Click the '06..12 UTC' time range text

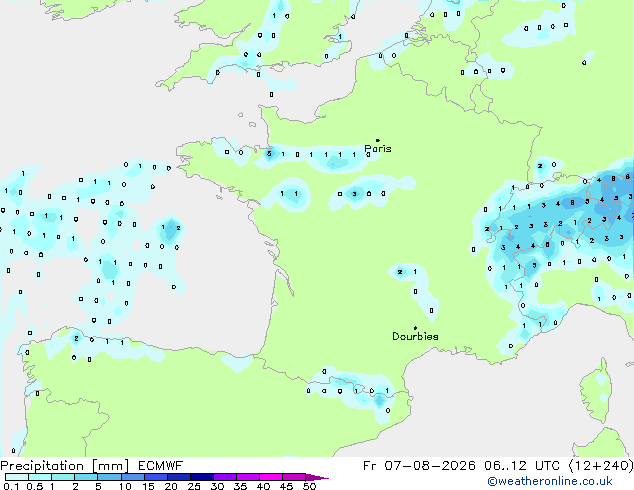(x=522, y=466)
